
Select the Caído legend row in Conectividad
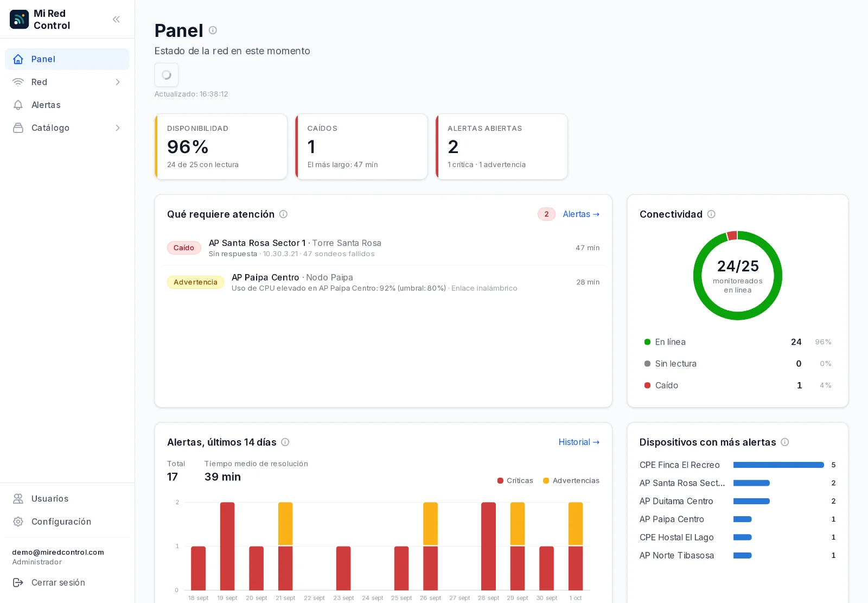click(738, 385)
